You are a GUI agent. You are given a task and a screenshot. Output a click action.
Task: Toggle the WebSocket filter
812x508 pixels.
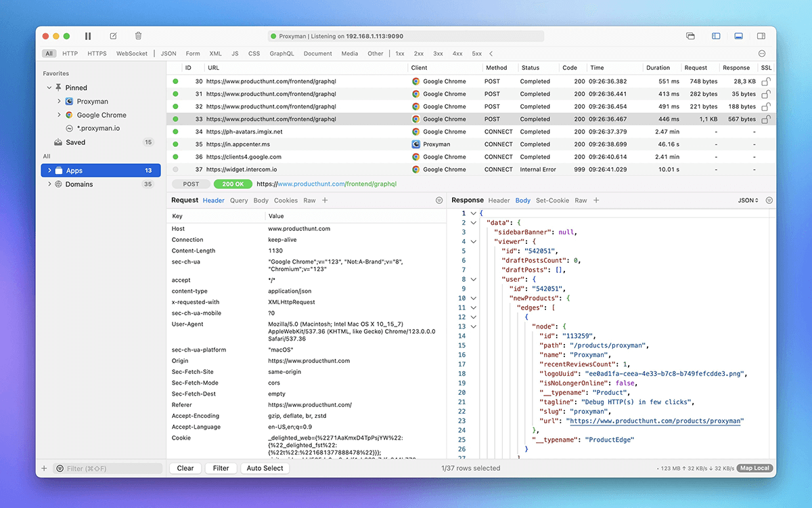(132, 54)
